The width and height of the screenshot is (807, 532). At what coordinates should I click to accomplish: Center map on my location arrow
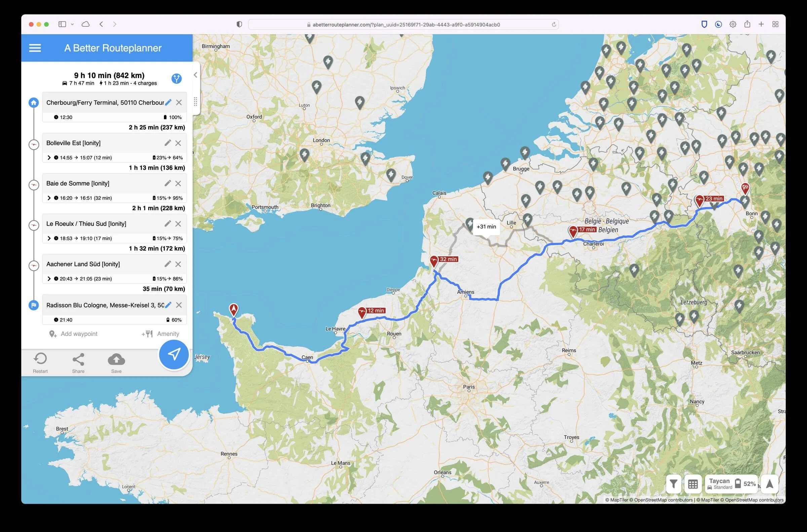[x=769, y=484]
